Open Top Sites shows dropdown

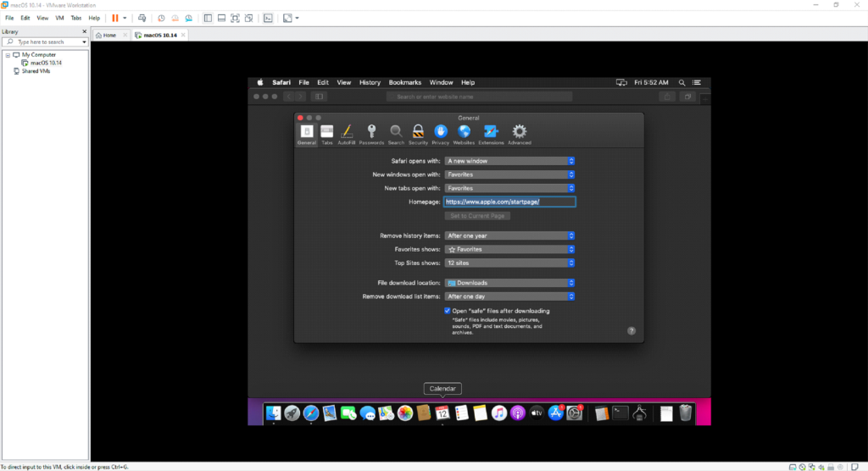click(509, 263)
